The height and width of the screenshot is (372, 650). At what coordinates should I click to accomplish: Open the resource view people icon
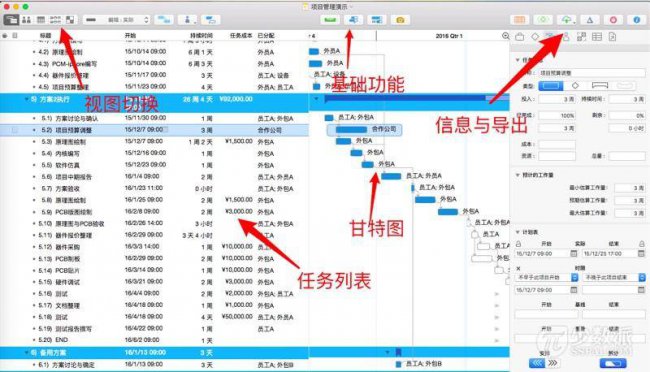coord(26,19)
